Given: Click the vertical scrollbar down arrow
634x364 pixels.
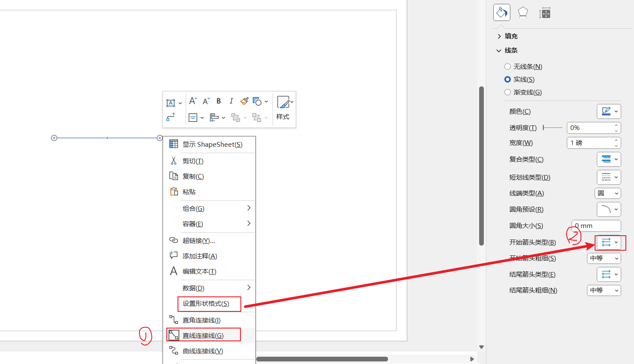Looking at the screenshot, I should point(481,347).
